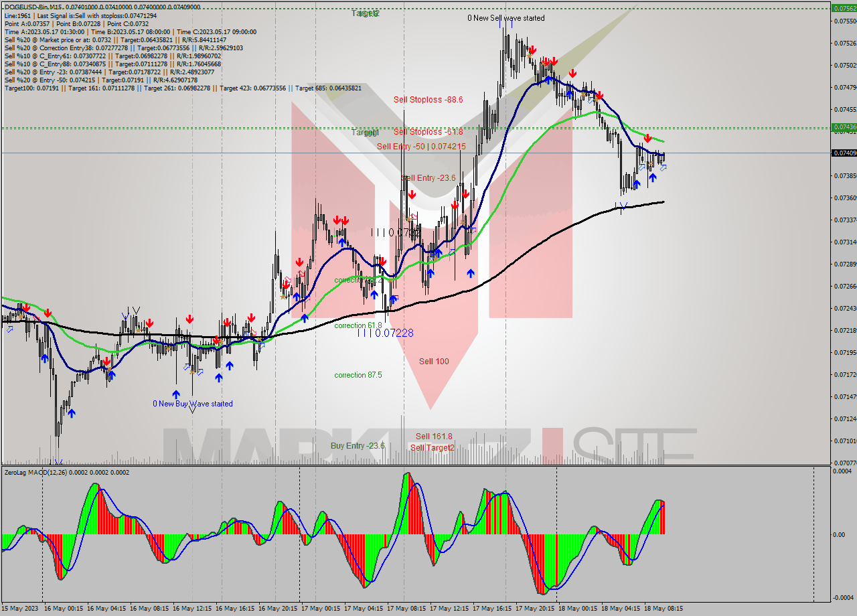Click the '0 New Buy Wave started' text
Screen dimensions: 857x616
tap(193, 404)
